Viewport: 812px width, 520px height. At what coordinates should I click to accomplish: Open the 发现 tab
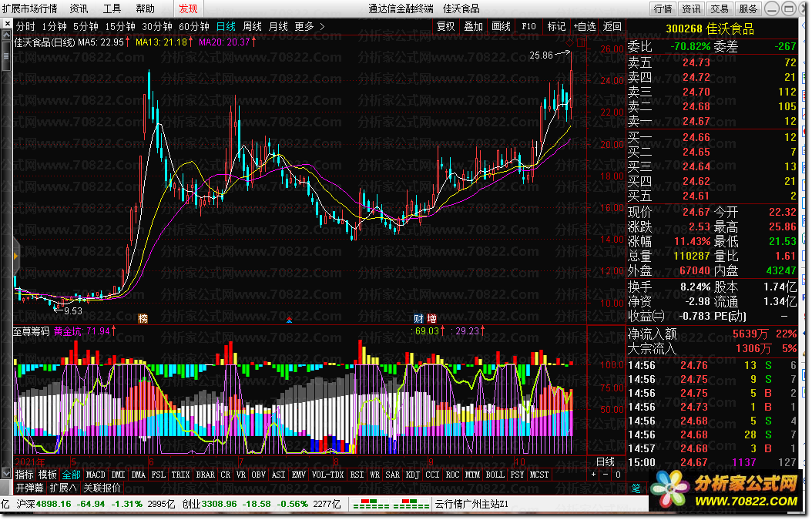tap(188, 8)
